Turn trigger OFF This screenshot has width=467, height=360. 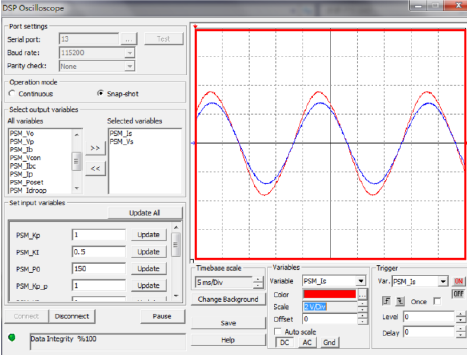[x=459, y=294]
